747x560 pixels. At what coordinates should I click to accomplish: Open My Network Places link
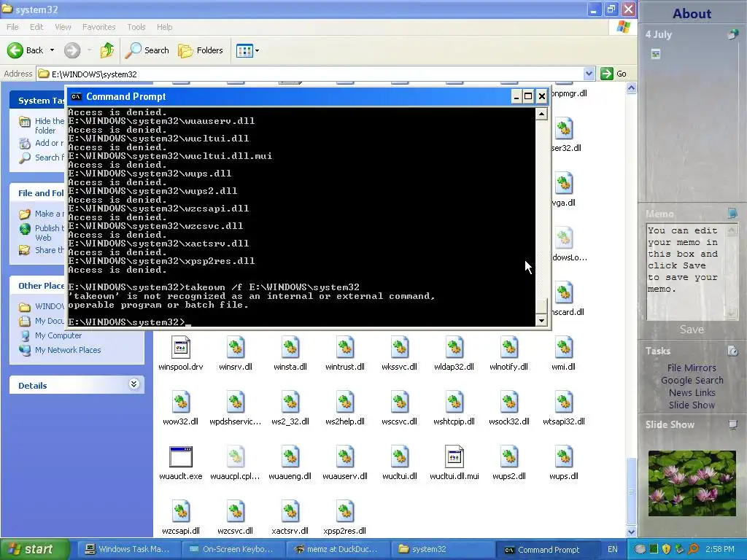coord(68,350)
